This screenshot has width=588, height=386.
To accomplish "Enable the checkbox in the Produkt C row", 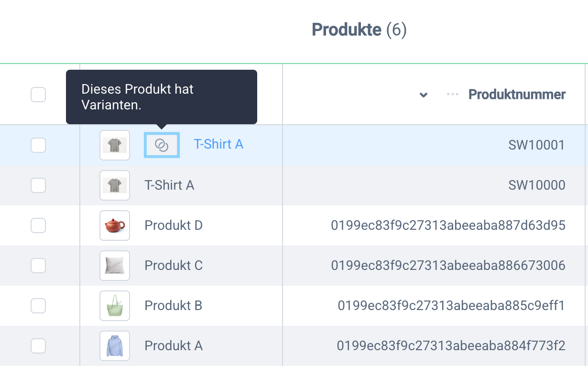I will point(38,265).
